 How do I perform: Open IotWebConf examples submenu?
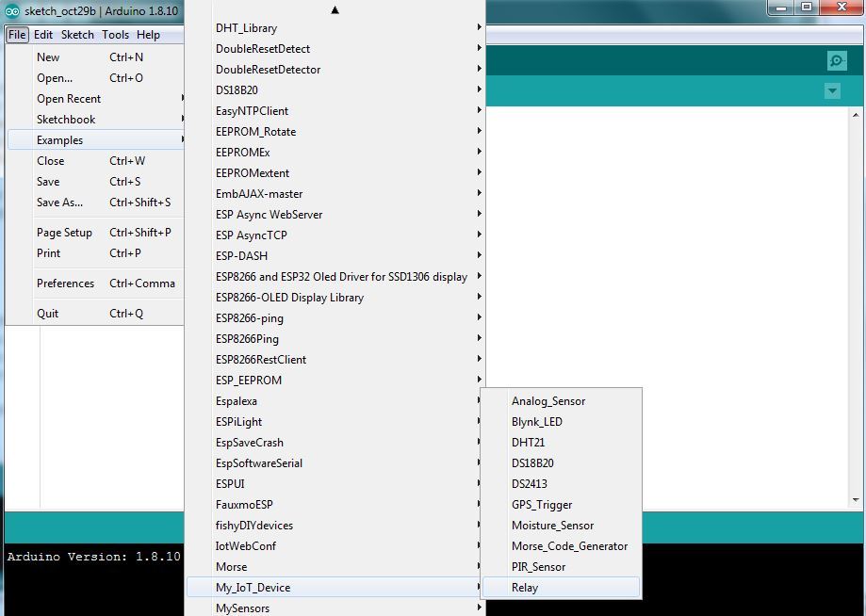tap(334, 546)
